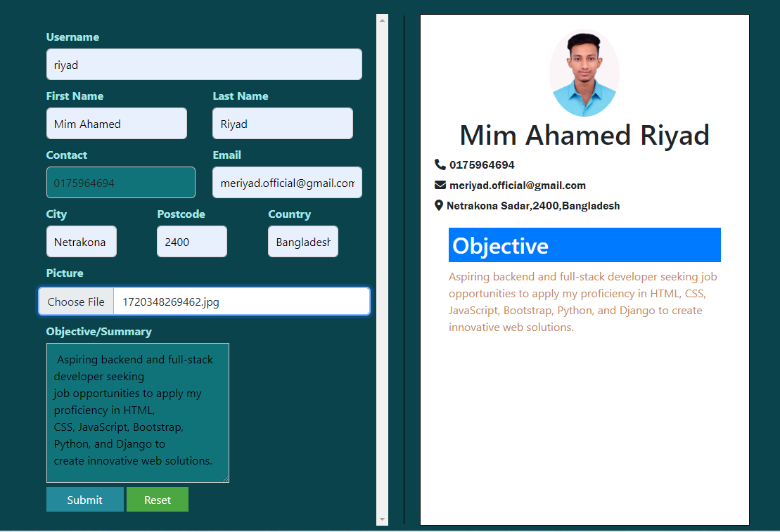
Task: Select the Postcode field showing 2400
Action: [x=192, y=242]
